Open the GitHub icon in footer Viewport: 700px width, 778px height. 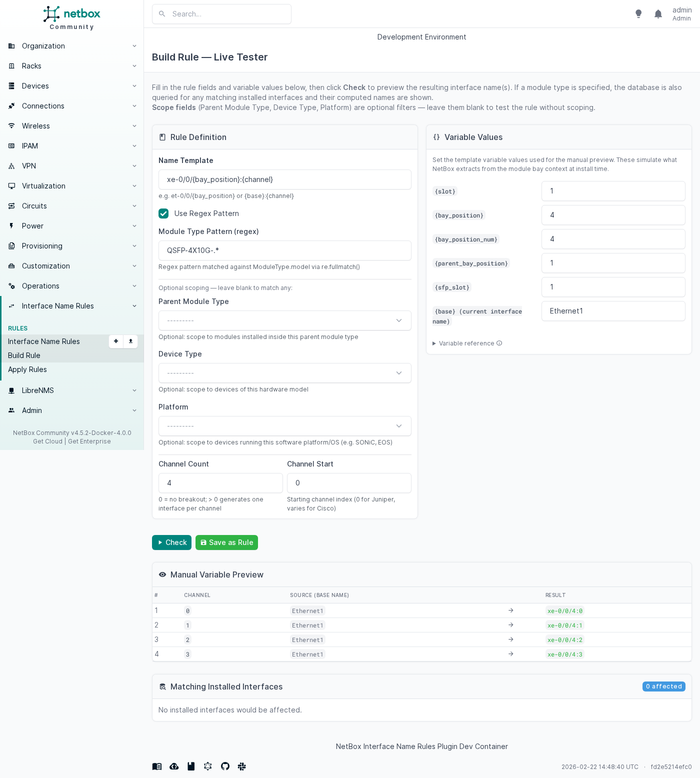tap(225, 766)
